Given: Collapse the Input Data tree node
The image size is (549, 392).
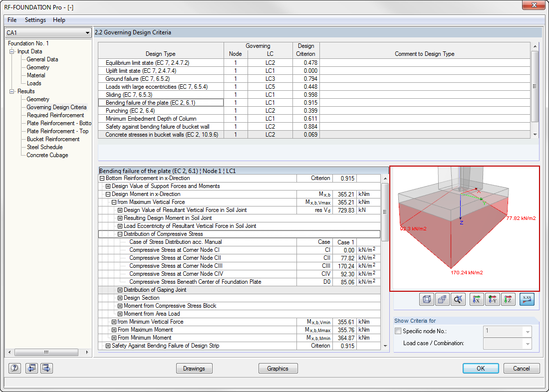Looking at the screenshot, I should [x=12, y=51].
